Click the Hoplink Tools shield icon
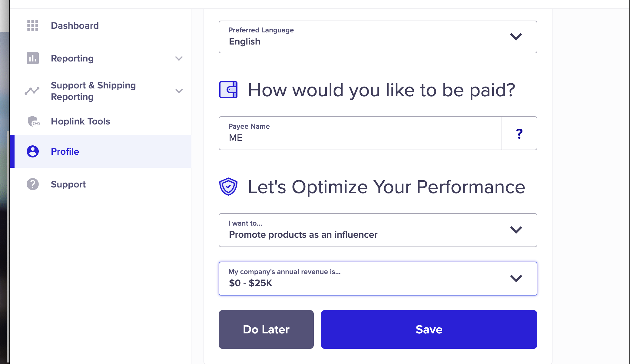630x364 pixels. pyautogui.click(x=33, y=121)
